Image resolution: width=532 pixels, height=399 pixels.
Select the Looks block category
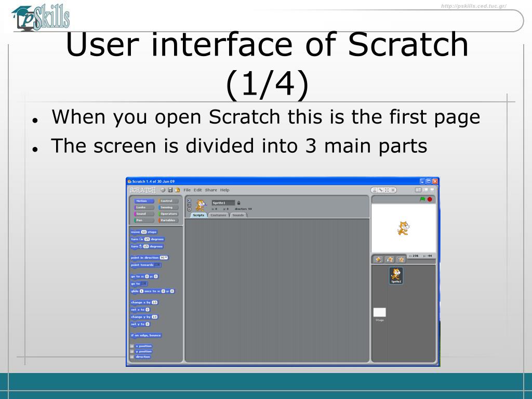click(x=144, y=207)
